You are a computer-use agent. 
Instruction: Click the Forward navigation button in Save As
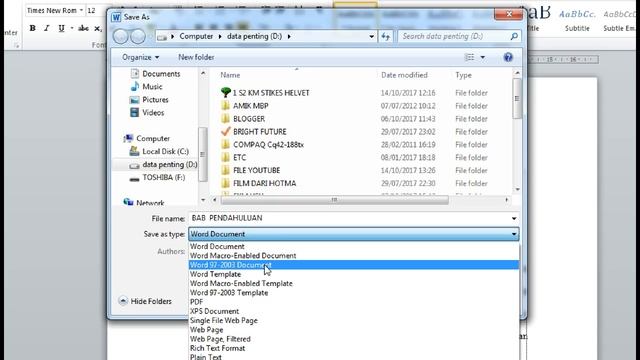pyautogui.click(x=138, y=37)
